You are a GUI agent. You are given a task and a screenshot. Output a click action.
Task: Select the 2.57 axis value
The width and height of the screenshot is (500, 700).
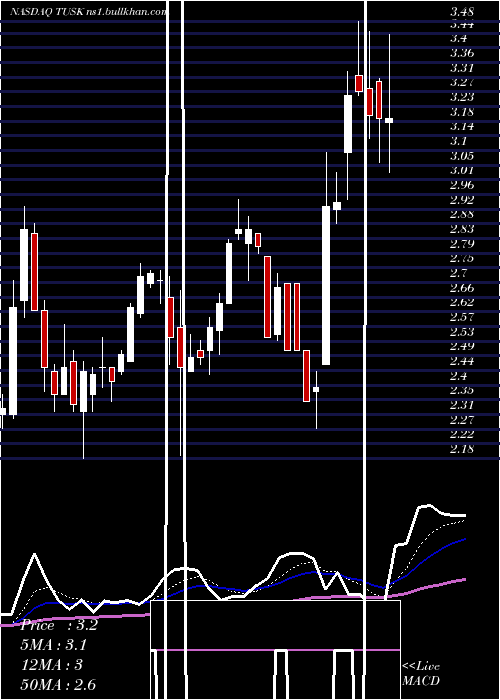[x=462, y=317]
